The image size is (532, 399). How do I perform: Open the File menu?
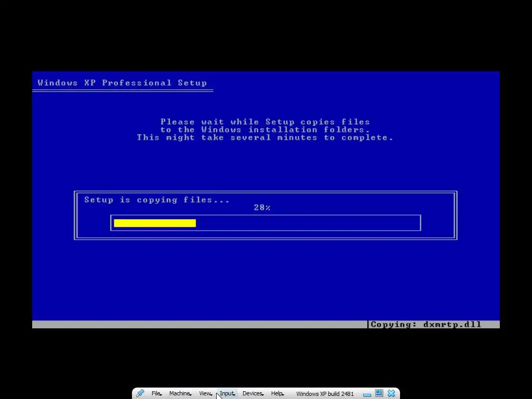coord(156,394)
